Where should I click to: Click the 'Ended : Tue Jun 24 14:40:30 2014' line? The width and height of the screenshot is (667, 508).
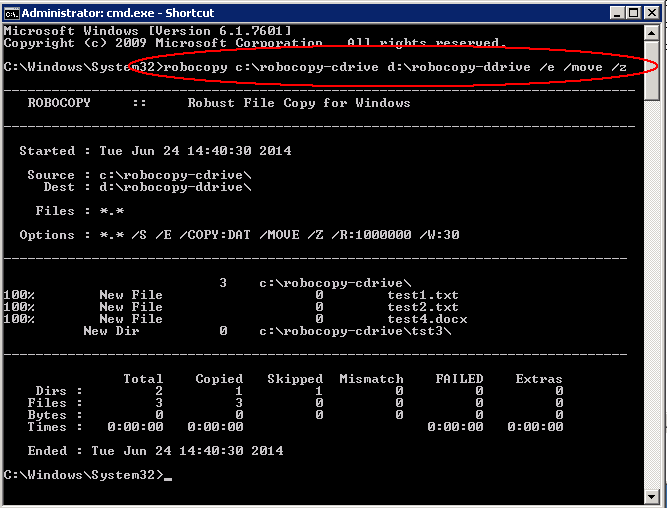(155, 451)
